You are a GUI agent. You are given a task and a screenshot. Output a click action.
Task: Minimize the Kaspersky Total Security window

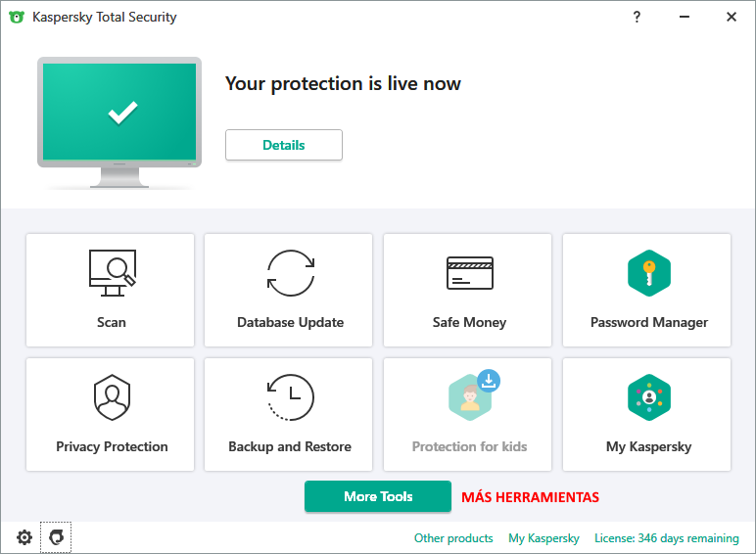pos(685,17)
